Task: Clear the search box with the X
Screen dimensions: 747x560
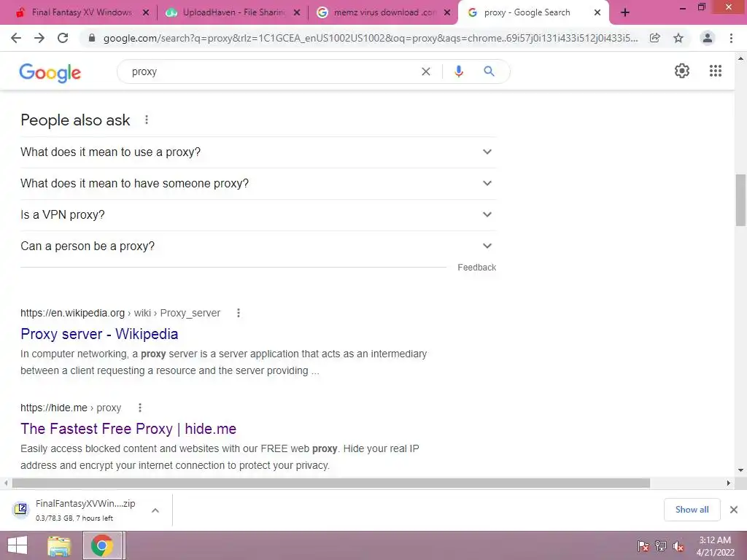Action: coord(426,71)
